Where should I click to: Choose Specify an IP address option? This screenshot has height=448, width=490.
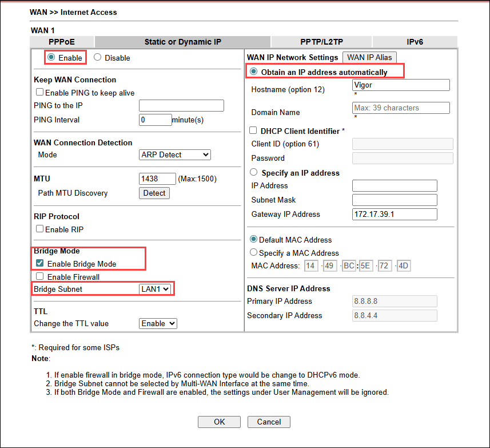(254, 173)
